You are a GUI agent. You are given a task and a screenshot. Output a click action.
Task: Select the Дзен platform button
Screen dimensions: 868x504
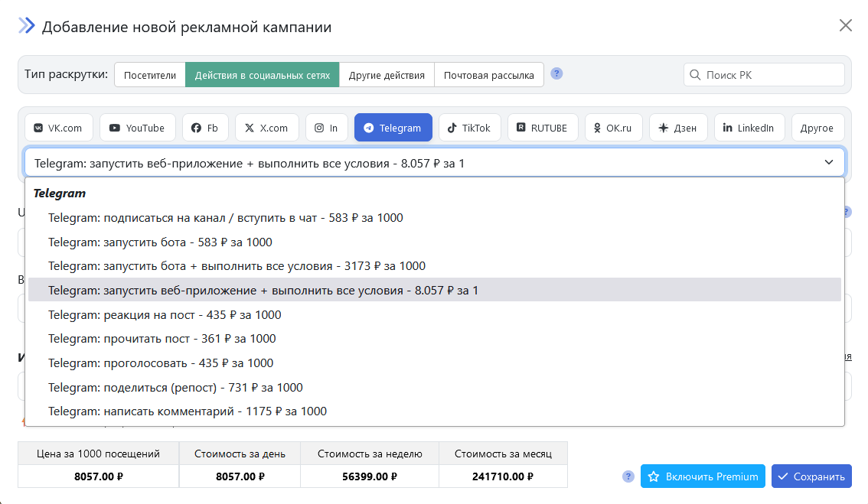pyautogui.click(x=677, y=128)
